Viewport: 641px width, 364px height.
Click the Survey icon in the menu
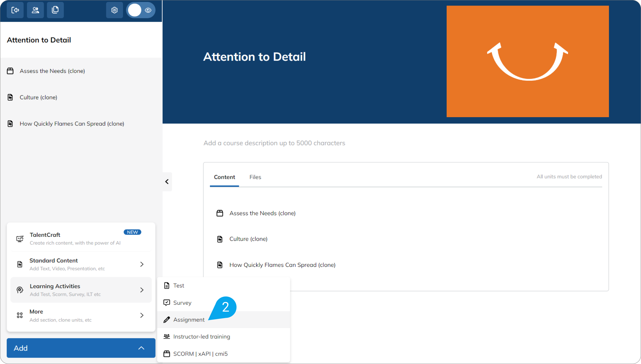point(167,302)
